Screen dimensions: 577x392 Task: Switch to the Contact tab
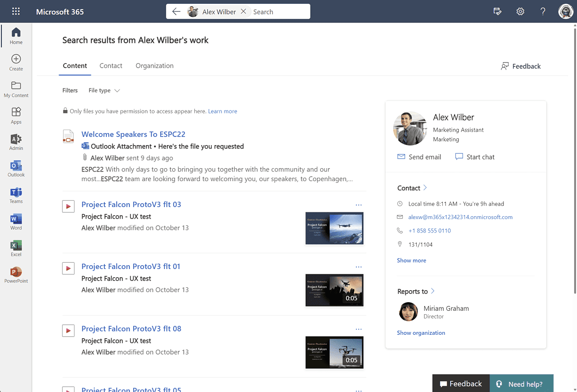pos(111,66)
